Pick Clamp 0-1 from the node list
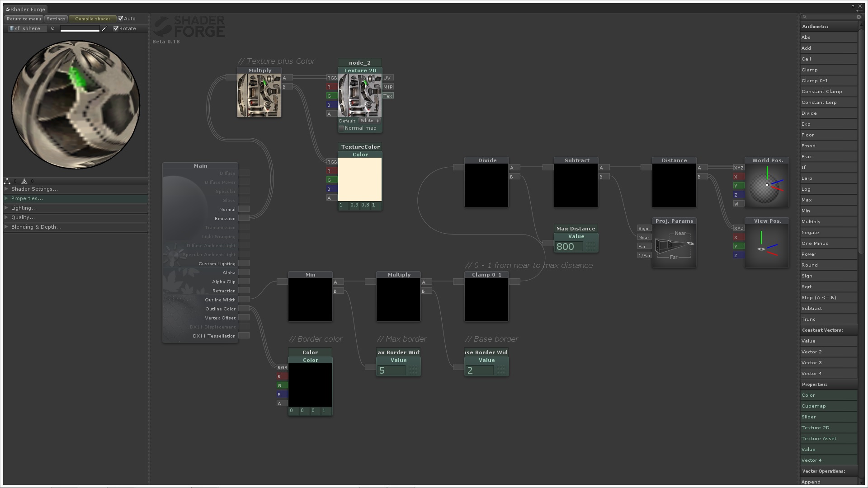The width and height of the screenshot is (868, 488). (829, 81)
